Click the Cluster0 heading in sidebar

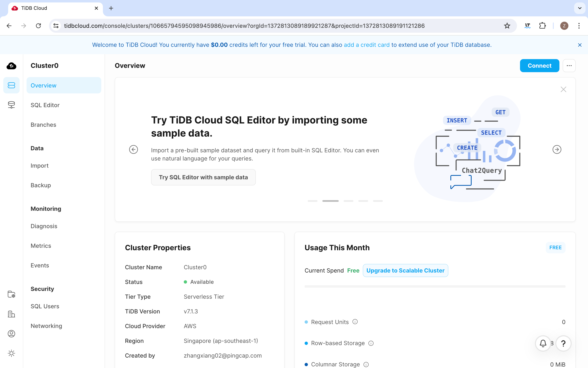coord(45,66)
